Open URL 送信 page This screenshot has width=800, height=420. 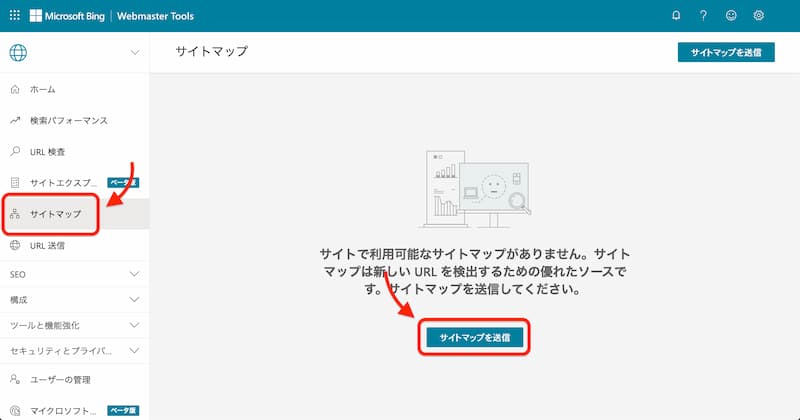(74, 245)
